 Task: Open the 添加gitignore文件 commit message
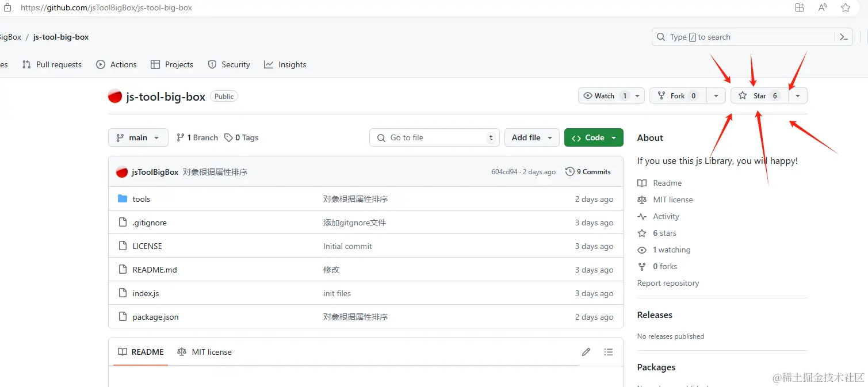354,223
